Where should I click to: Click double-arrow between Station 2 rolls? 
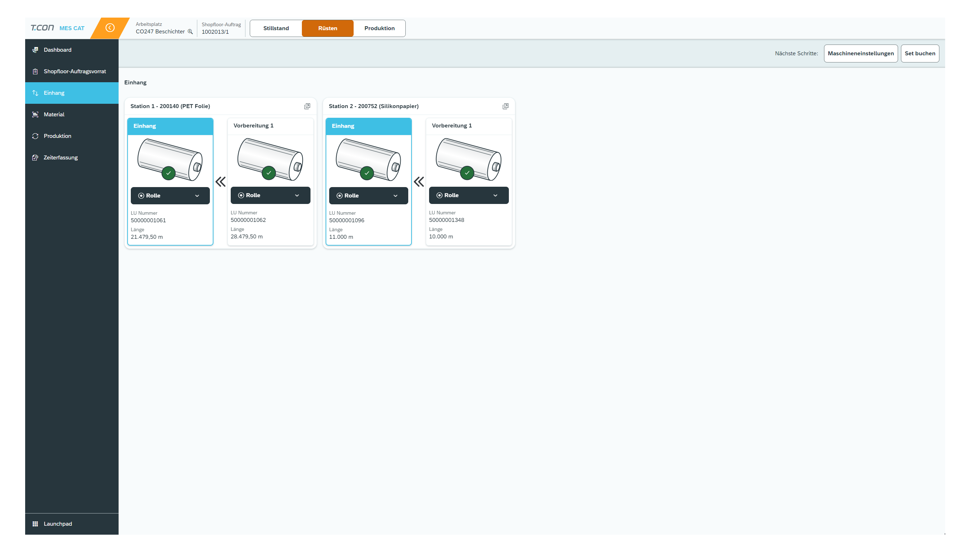[x=418, y=182]
